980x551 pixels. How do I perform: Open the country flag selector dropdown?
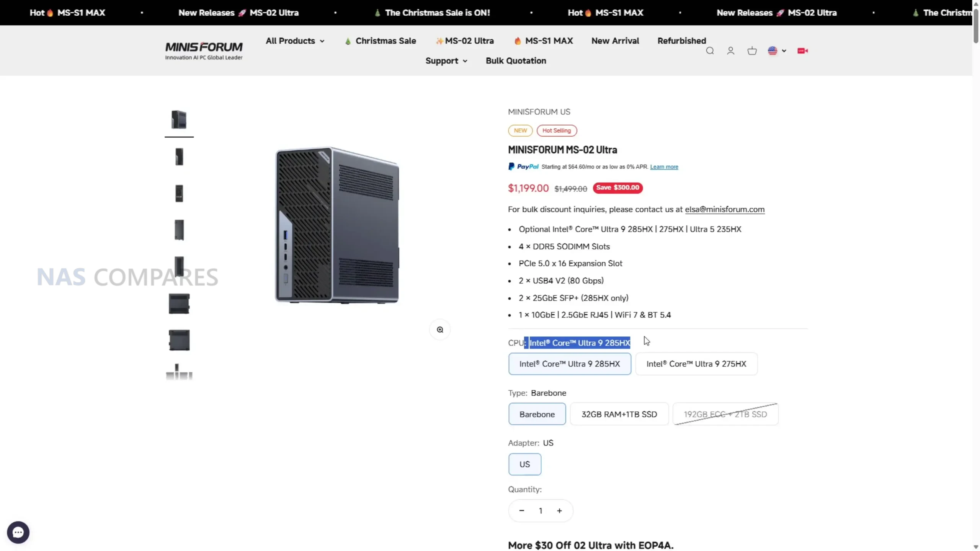776,51
